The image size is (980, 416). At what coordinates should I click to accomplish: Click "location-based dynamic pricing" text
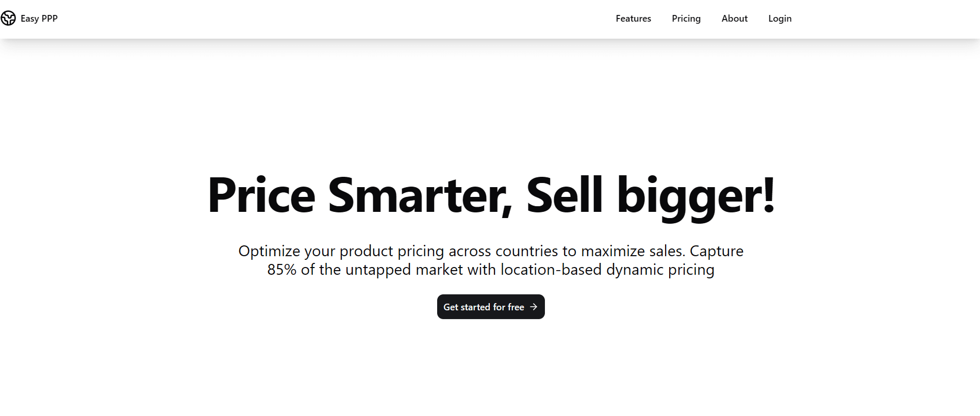(607, 270)
